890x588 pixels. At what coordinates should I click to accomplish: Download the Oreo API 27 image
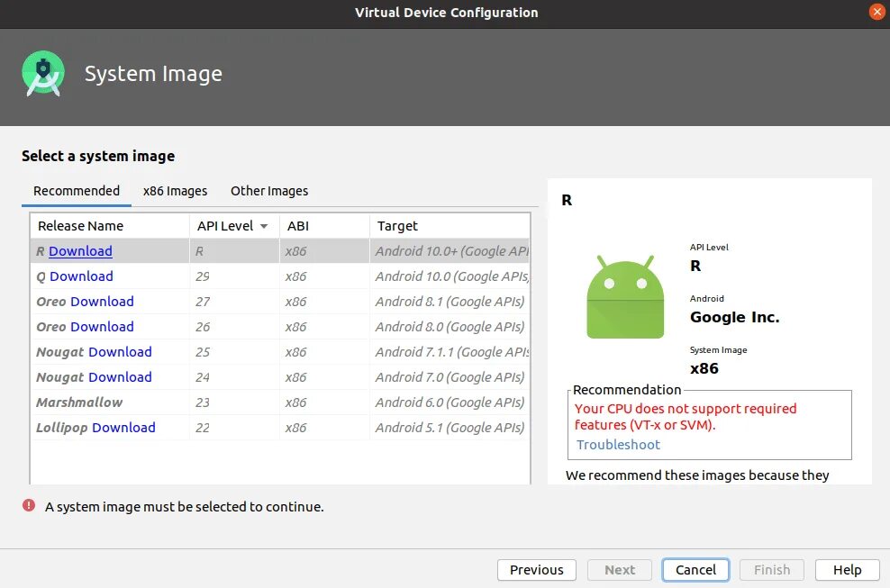102,302
